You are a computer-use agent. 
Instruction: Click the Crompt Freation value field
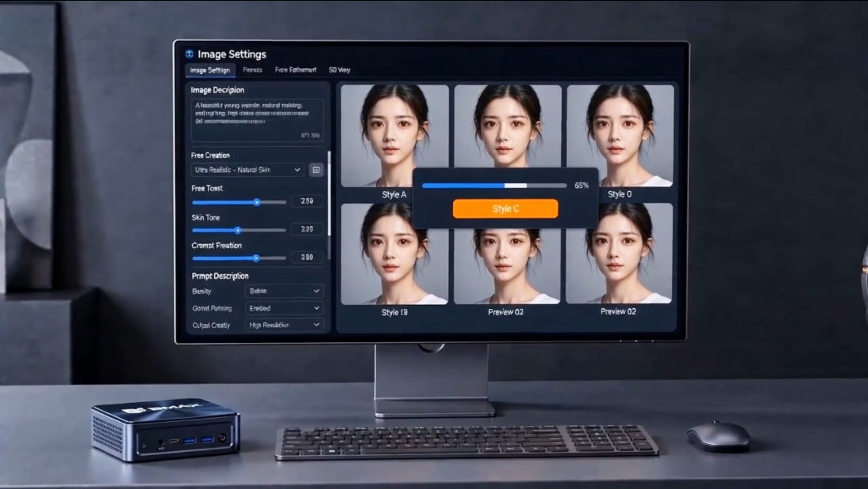[x=308, y=258]
